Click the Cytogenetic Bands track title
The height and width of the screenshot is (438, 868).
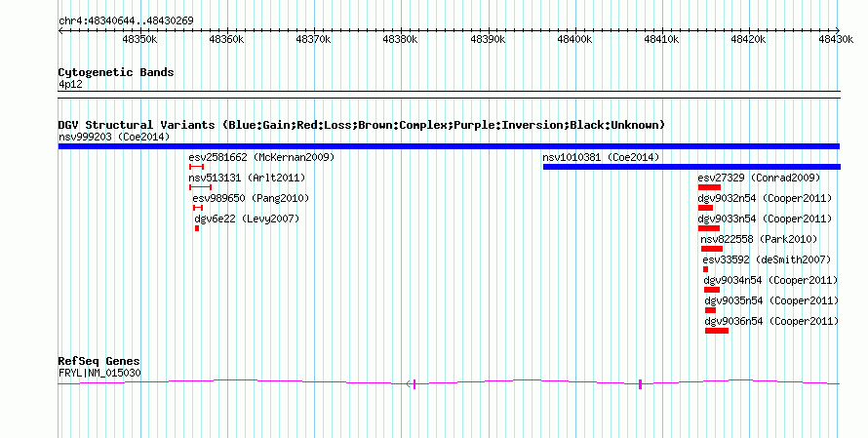[116, 72]
